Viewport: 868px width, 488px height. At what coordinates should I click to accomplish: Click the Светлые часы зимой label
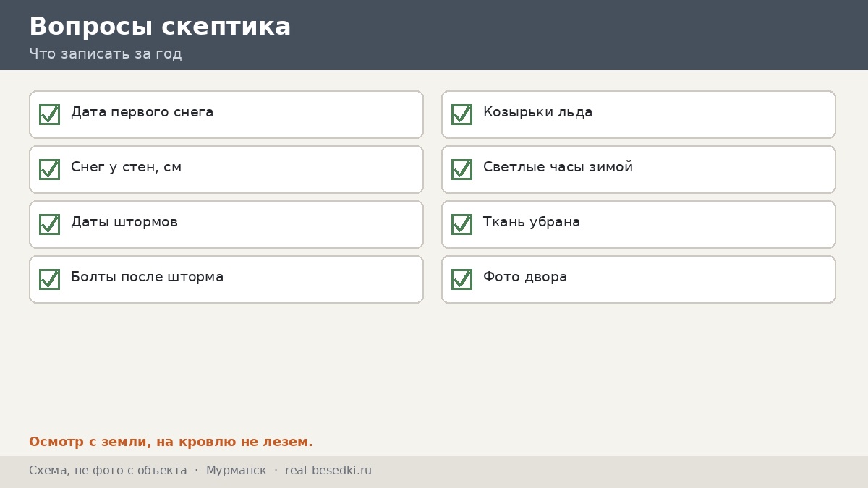(x=558, y=168)
